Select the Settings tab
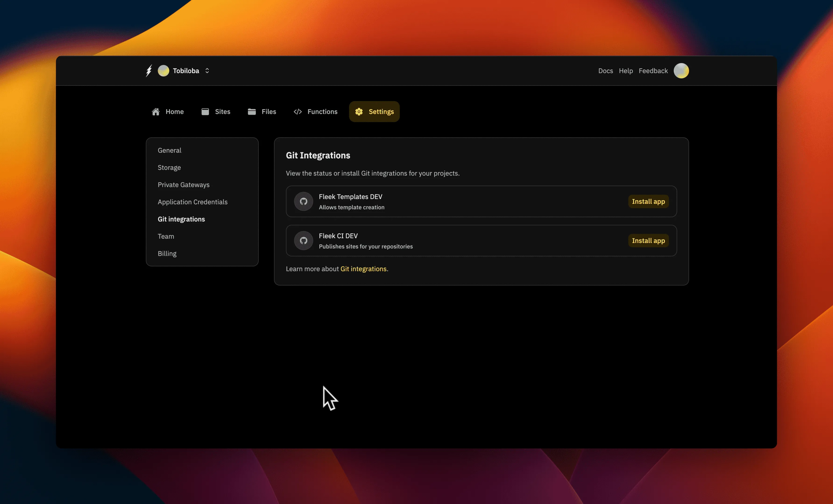The width and height of the screenshot is (833, 504). pos(374,112)
